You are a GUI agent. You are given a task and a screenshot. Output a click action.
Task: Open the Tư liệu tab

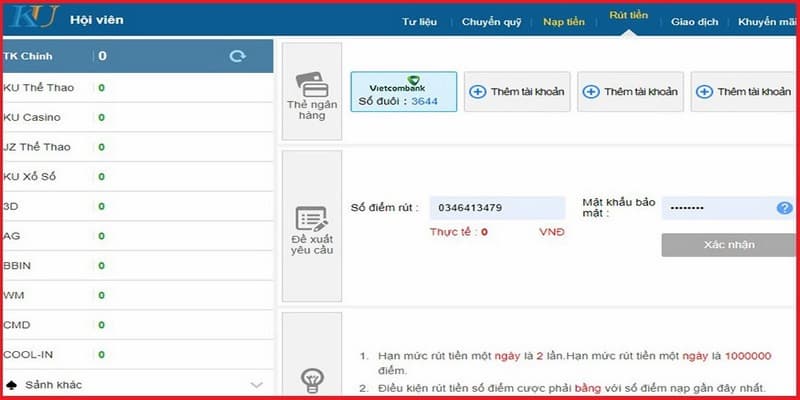click(421, 21)
